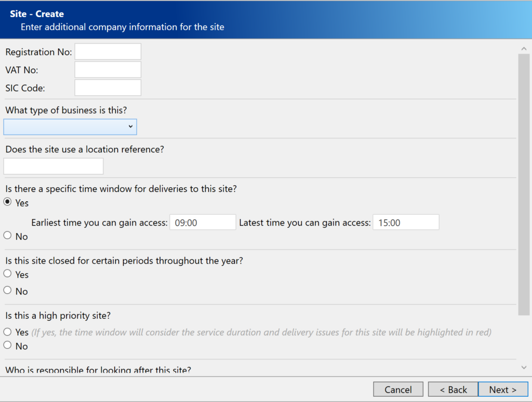This screenshot has width=532, height=402.
Task: Focus the SIC Code field
Action: 108,88
